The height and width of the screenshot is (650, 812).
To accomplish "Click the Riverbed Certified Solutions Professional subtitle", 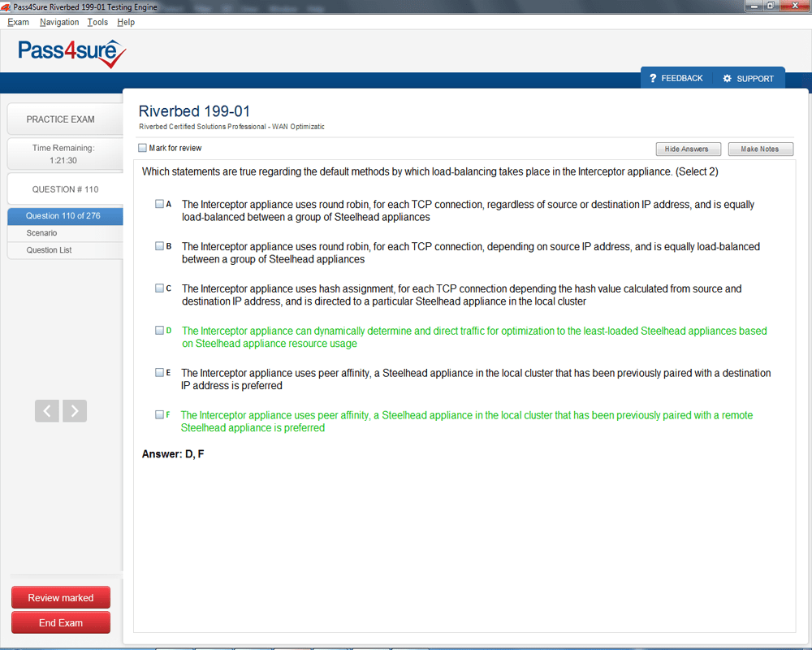I will pos(231,127).
